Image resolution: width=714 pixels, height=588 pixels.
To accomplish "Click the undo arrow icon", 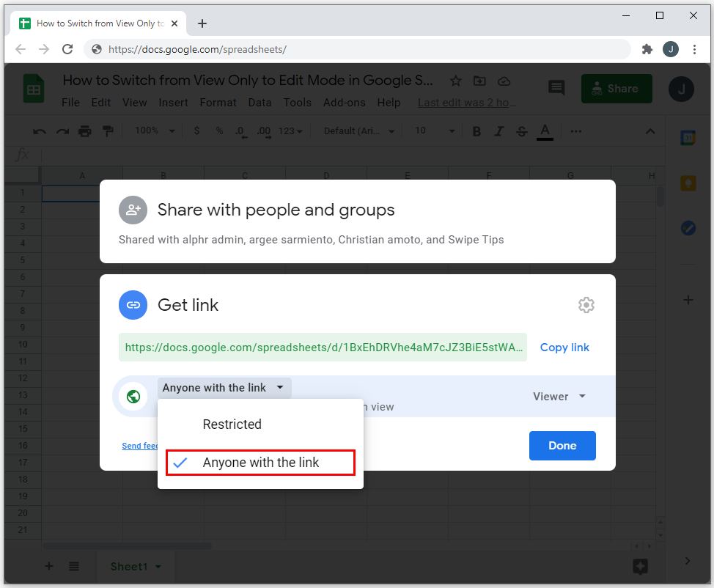I will 40,131.
